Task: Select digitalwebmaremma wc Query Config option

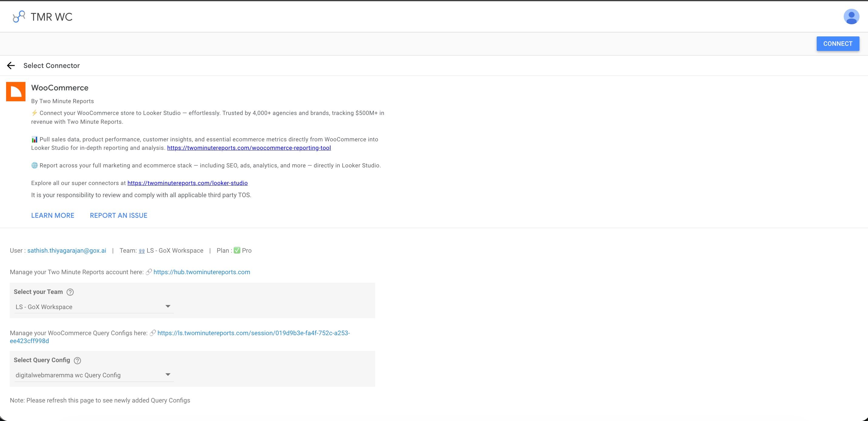Action: (x=67, y=375)
